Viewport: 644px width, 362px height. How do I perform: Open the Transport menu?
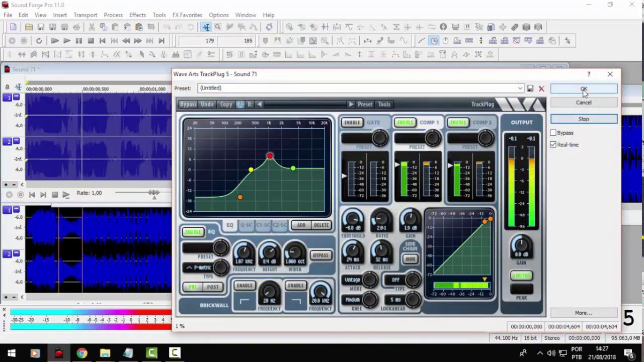point(86,15)
